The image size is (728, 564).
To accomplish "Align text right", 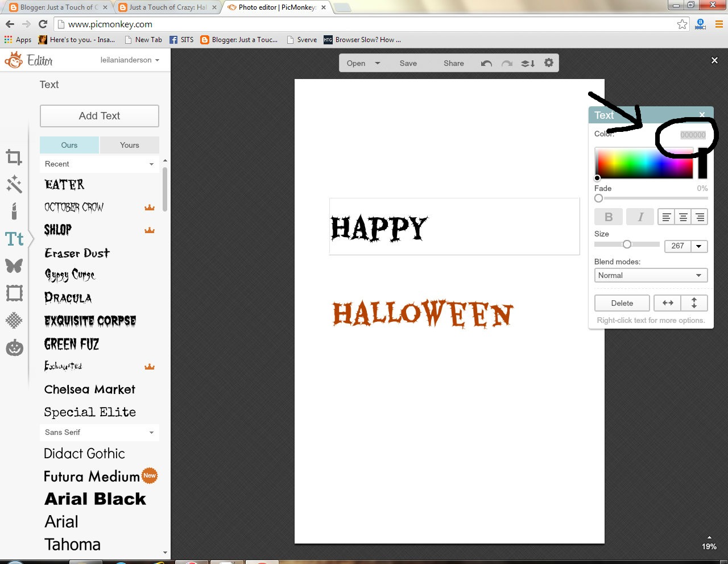I will coord(700,217).
